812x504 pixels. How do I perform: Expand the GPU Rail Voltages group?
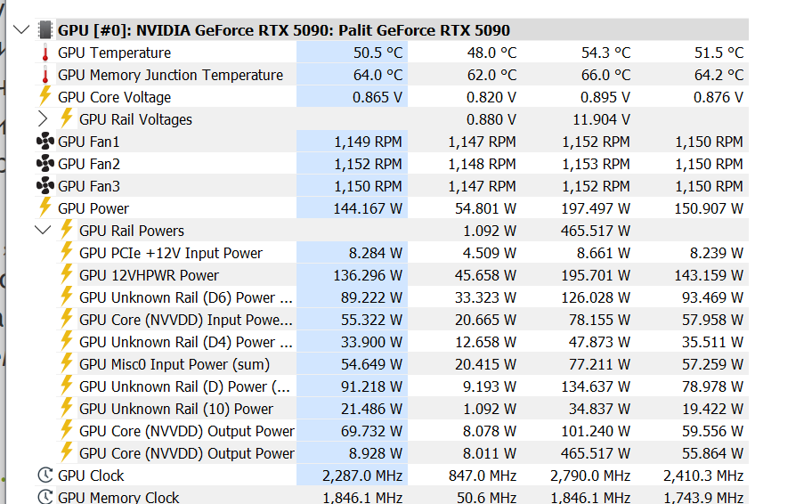(x=43, y=119)
